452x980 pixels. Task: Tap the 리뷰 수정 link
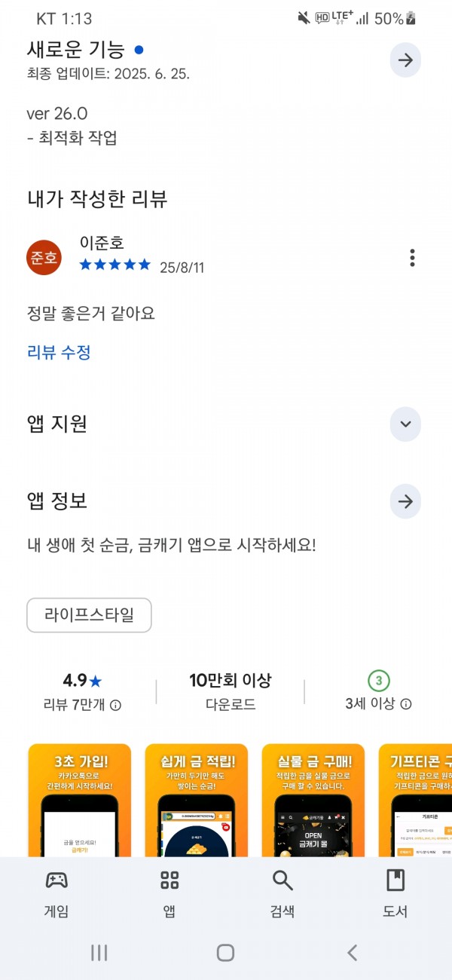(59, 352)
